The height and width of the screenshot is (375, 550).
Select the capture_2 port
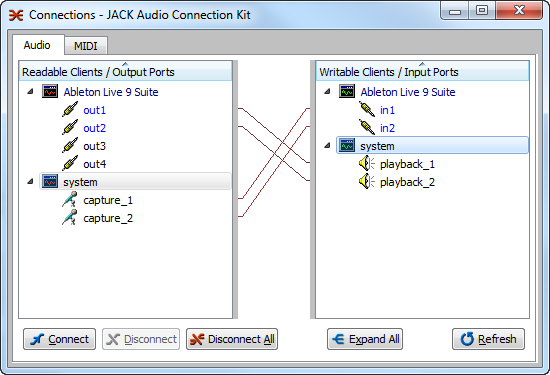click(108, 218)
